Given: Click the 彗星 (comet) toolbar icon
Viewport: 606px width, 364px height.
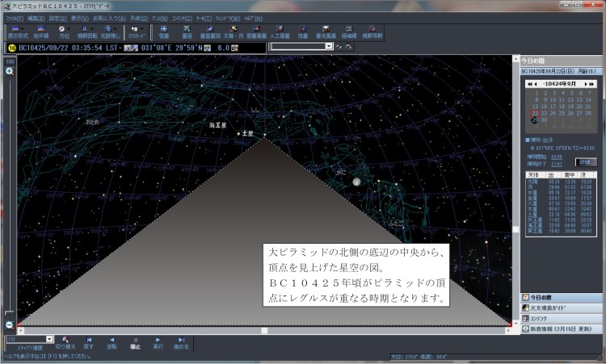Looking at the screenshot, I should 303,31.
